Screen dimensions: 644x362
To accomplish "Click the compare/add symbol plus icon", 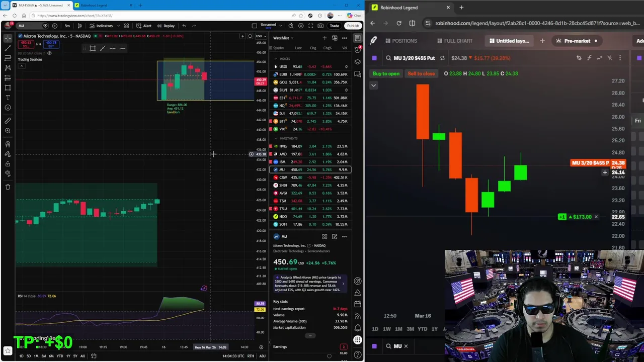I will 55,26.
